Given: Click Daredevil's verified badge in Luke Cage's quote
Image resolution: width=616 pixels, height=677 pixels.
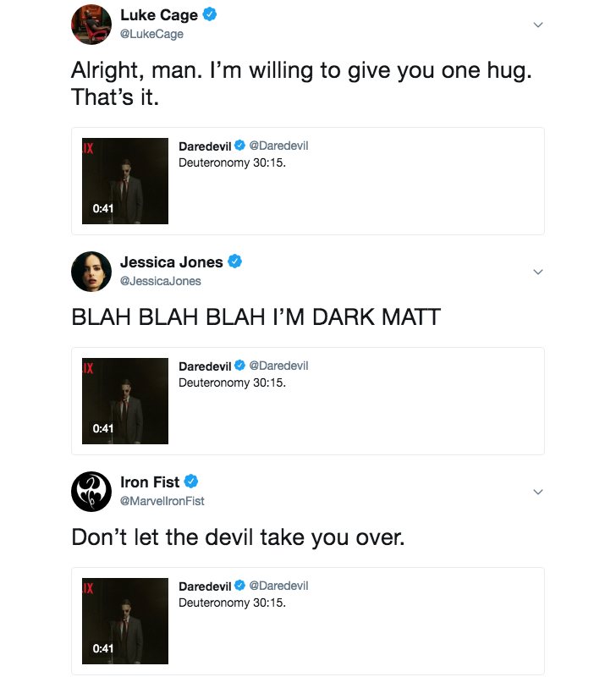Looking at the screenshot, I should (239, 146).
